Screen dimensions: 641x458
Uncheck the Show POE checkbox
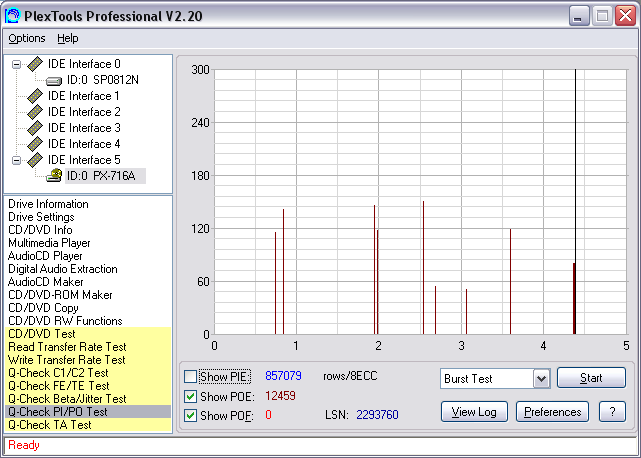click(x=190, y=396)
